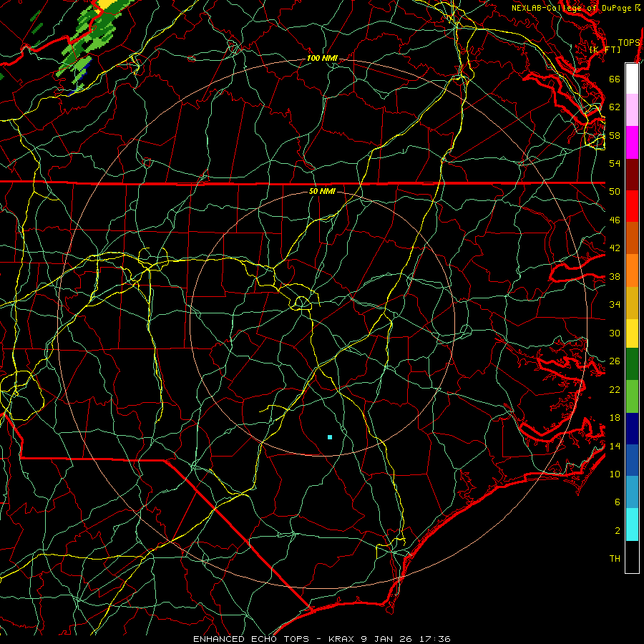Click the "6" legend value
The width and height of the screenshot is (644, 644).
click(618, 502)
